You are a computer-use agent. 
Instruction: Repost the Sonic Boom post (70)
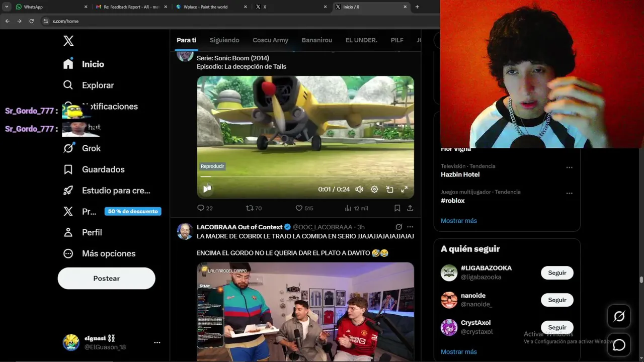(x=254, y=208)
